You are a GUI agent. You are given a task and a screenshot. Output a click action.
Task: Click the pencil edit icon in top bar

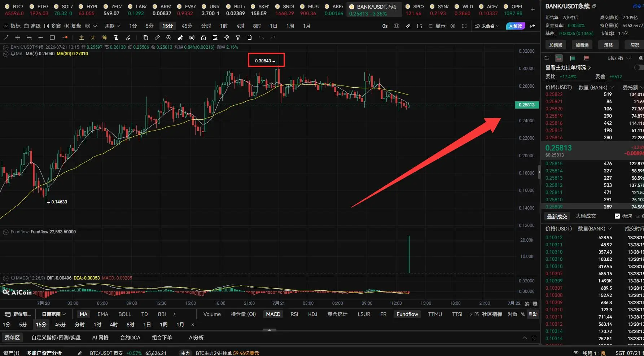click(408, 26)
